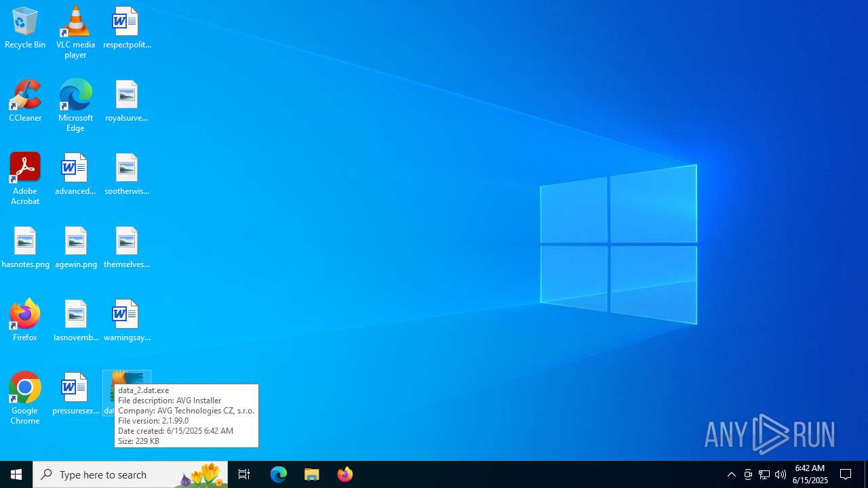Open the volume control tray icon
Screen dimensions: 868x488
pyautogui.click(x=781, y=474)
